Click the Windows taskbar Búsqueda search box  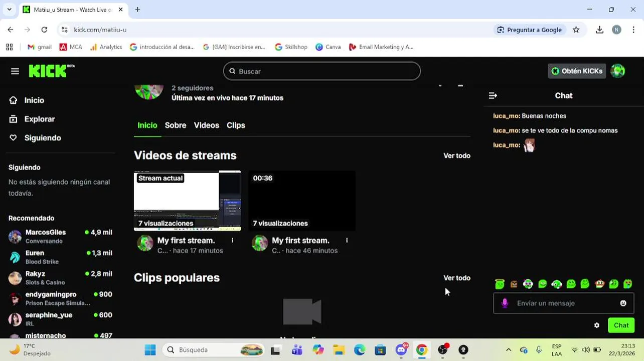215,350
